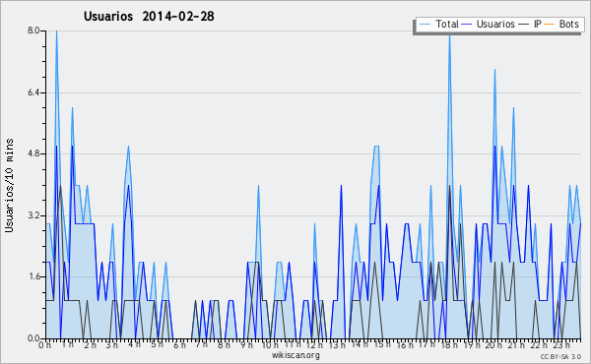This screenshot has height=364, width=591.
Task: Click the orange Bots legend line
Action: coord(550,25)
